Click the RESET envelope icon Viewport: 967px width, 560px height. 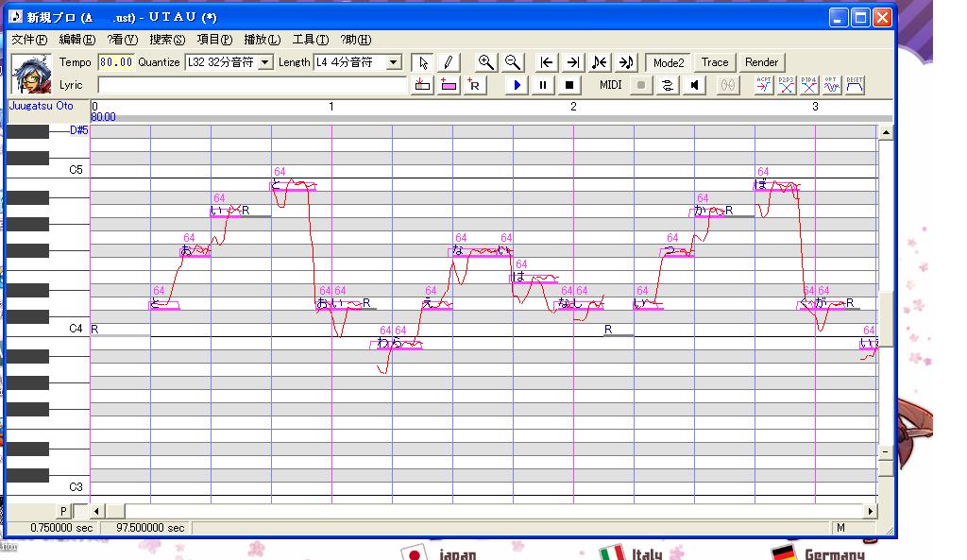(854, 85)
